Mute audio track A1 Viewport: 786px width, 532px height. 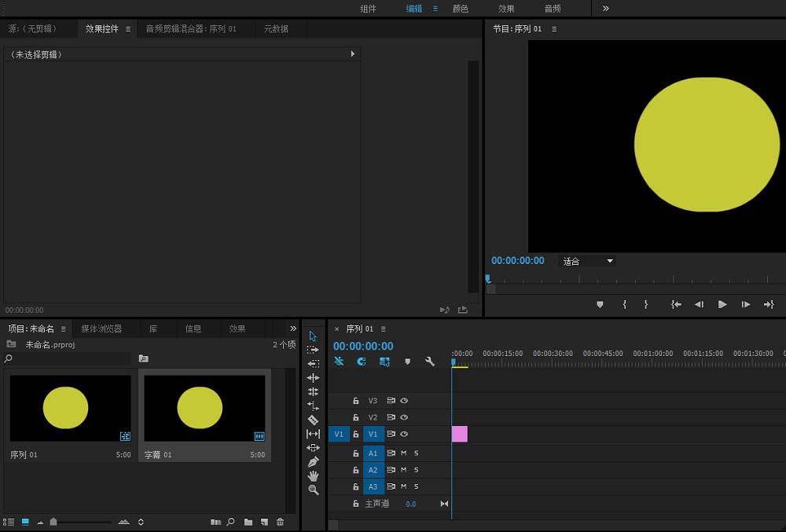tap(404, 453)
